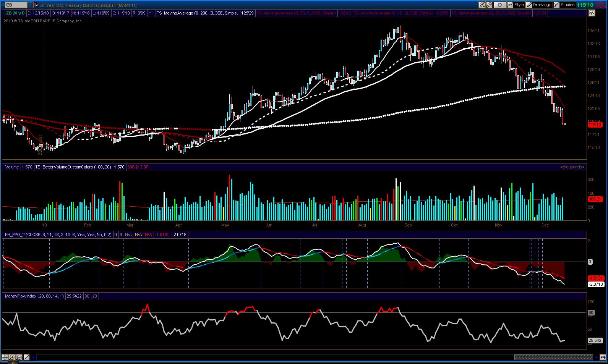Click the 308,213.97 volume average value
Viewport: 608px width, 364px height.
point(138,167)
